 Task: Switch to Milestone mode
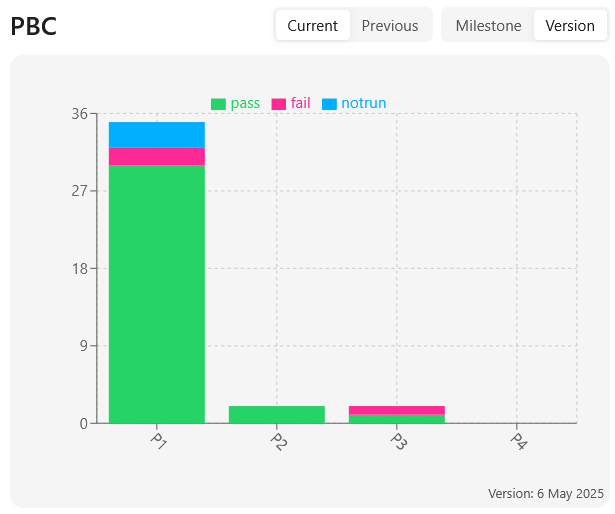[488, 26]
